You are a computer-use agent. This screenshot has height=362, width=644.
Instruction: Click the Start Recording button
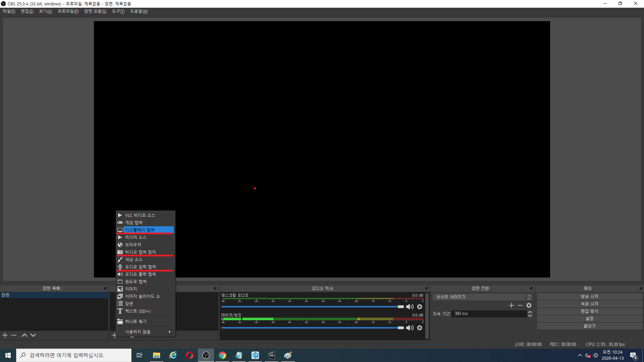589,304
